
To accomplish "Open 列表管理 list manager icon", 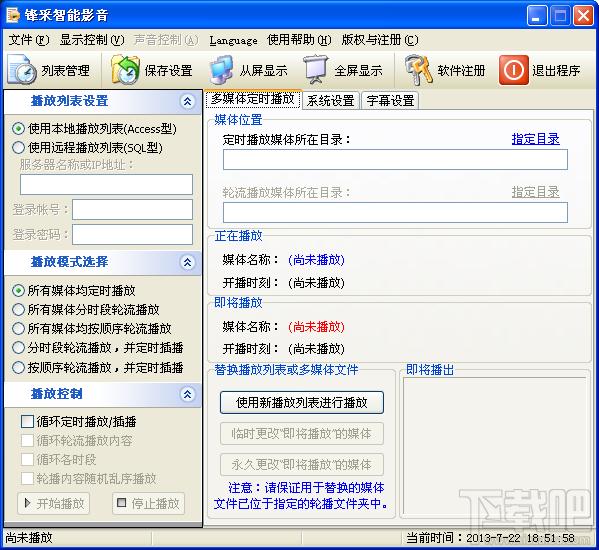I will click(22, 70).
